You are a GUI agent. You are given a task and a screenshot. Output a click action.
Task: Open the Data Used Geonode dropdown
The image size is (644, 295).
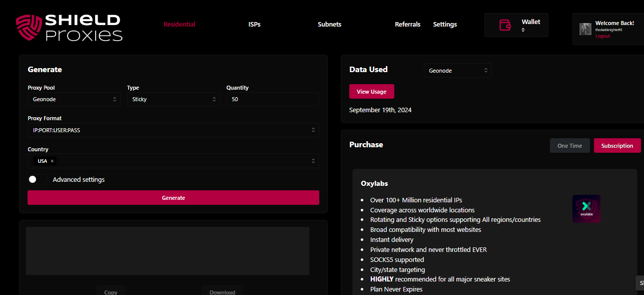tap(457, 71)
